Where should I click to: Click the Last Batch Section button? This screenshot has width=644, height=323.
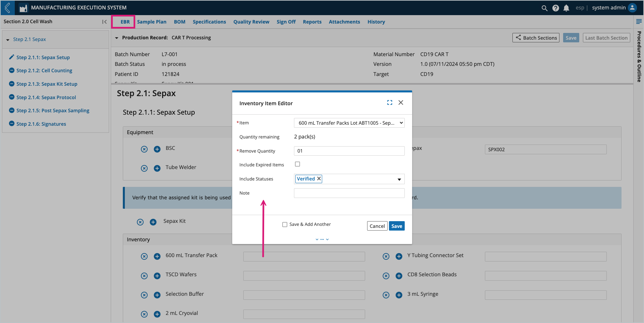pos(606,38)
